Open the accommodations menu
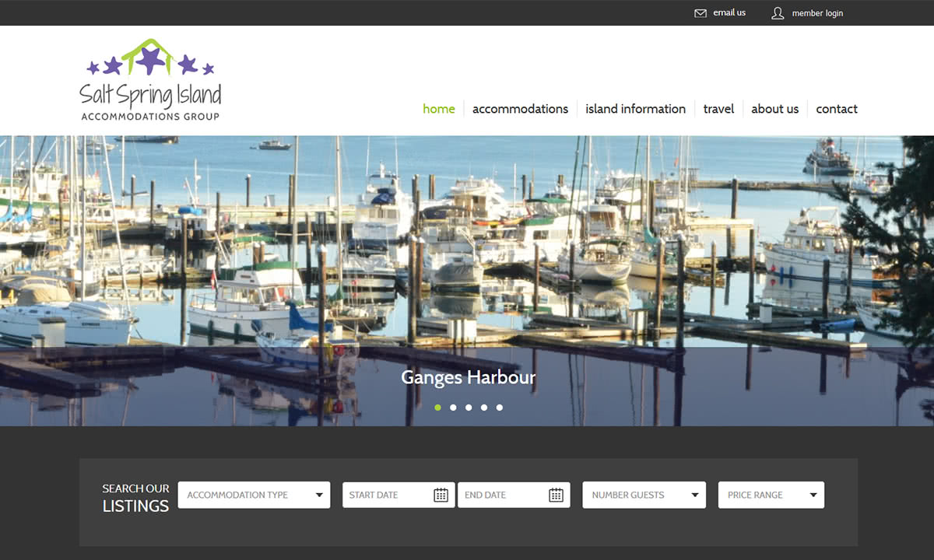 [520, 109]
